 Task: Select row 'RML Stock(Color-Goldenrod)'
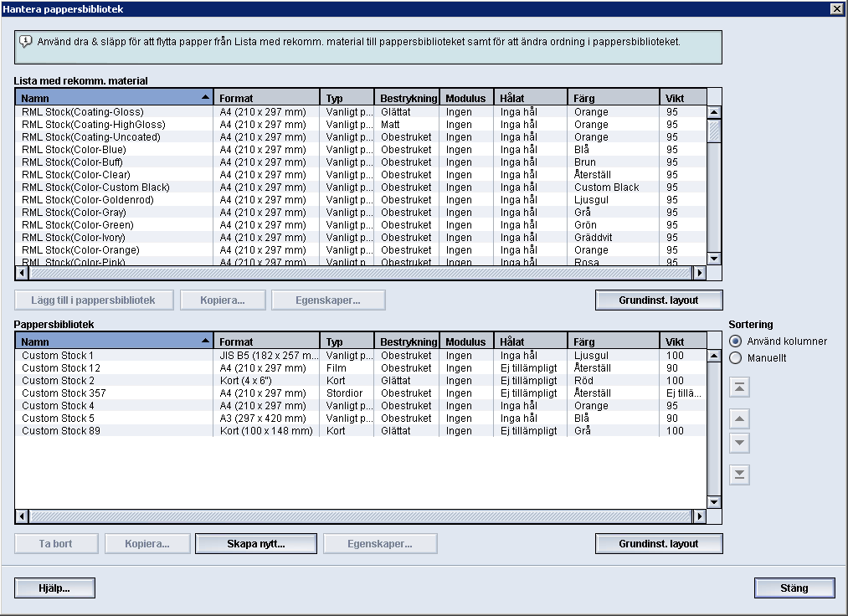click(x=361, y=199)
